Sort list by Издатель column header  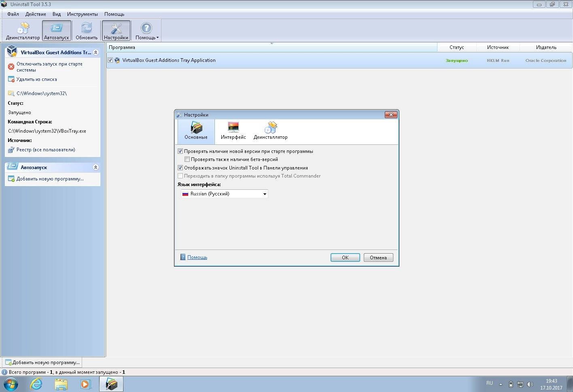546,47
